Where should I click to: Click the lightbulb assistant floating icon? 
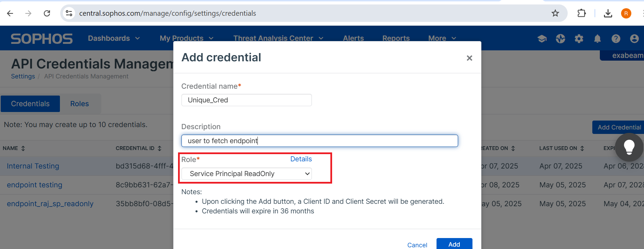tap(629, 147)
